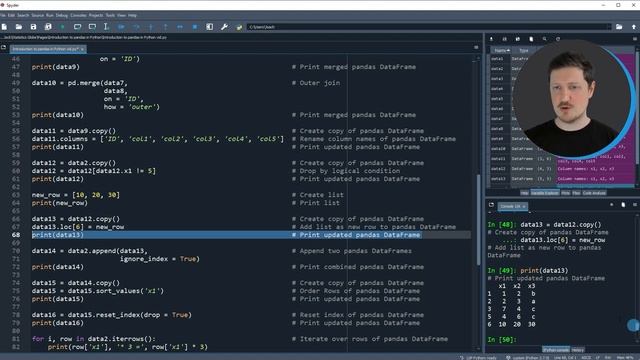Open Edit menu
Image resolution: width=640 pixels, height=360 pixels.
coord(11,16)
